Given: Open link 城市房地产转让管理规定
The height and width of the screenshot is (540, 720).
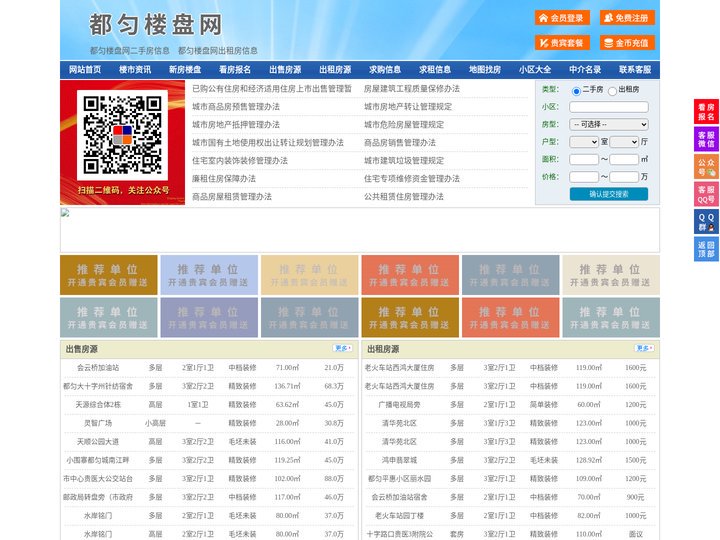Looking at the screenshot, I should (408, 107).
